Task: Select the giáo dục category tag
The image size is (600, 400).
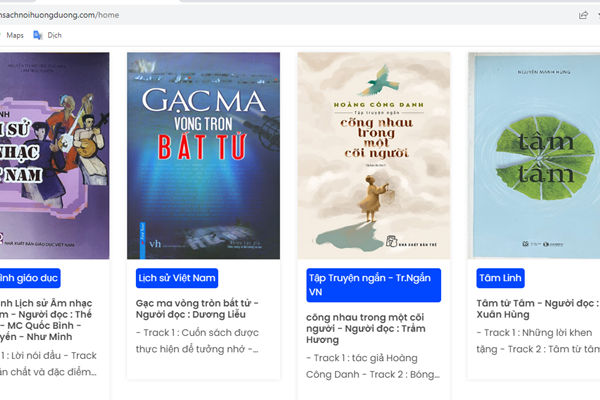Action: click(30, 278)
